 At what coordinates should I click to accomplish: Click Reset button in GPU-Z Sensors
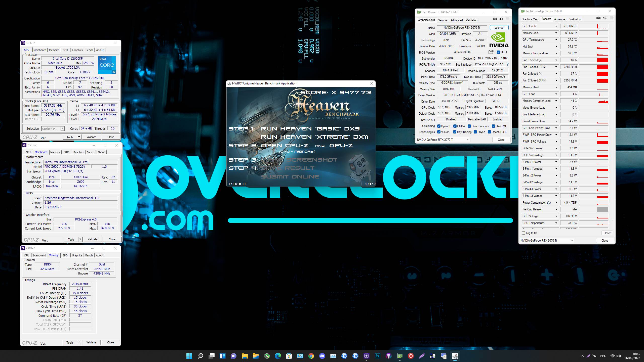pyautogui.click(x=607, y=233)
